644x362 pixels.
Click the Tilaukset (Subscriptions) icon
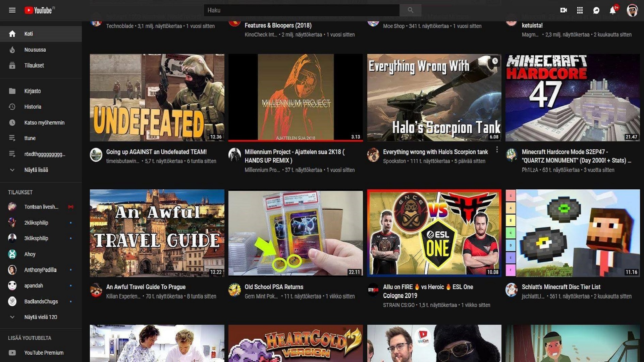(x=12, y=65)
